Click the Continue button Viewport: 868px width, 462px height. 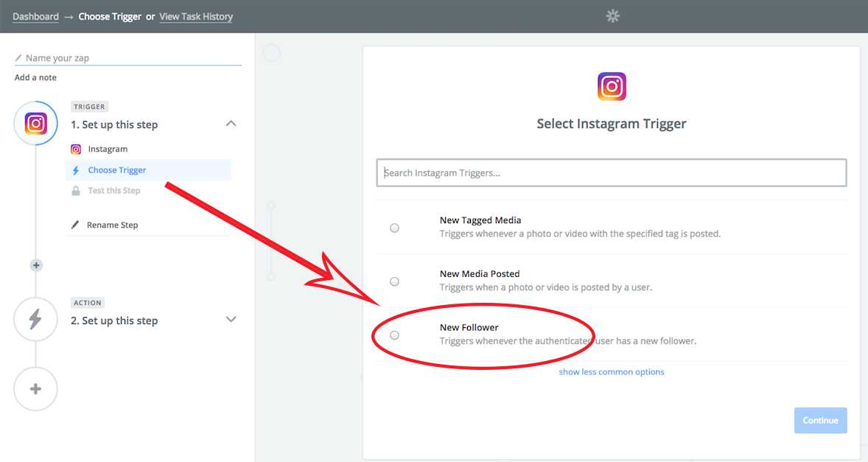click(820, 421)
